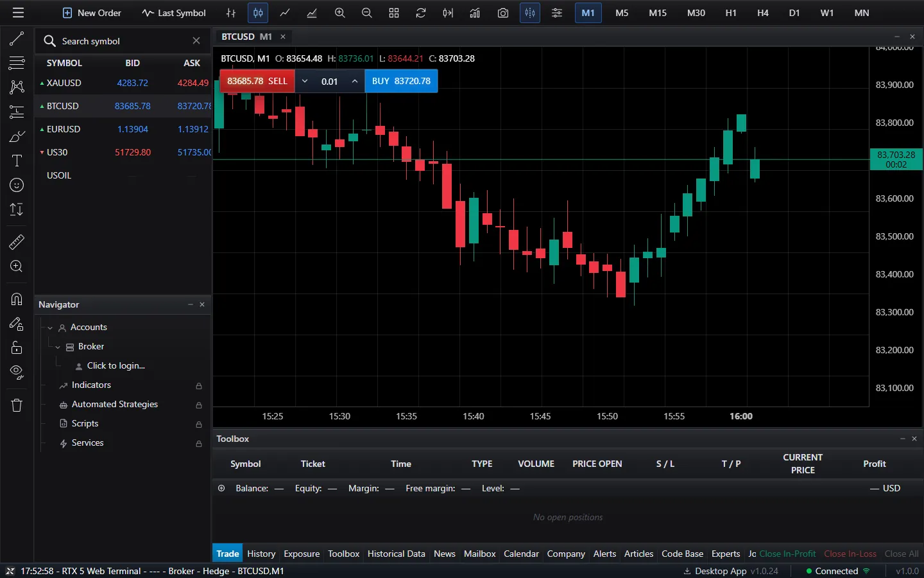Open the hamburger main menu
924x578 pixels.
coord(18,13)
